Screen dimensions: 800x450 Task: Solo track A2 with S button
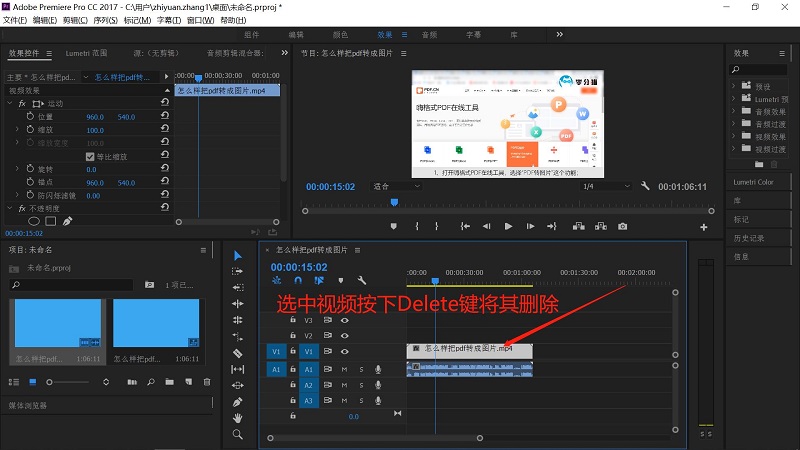[x=361, y=385]
